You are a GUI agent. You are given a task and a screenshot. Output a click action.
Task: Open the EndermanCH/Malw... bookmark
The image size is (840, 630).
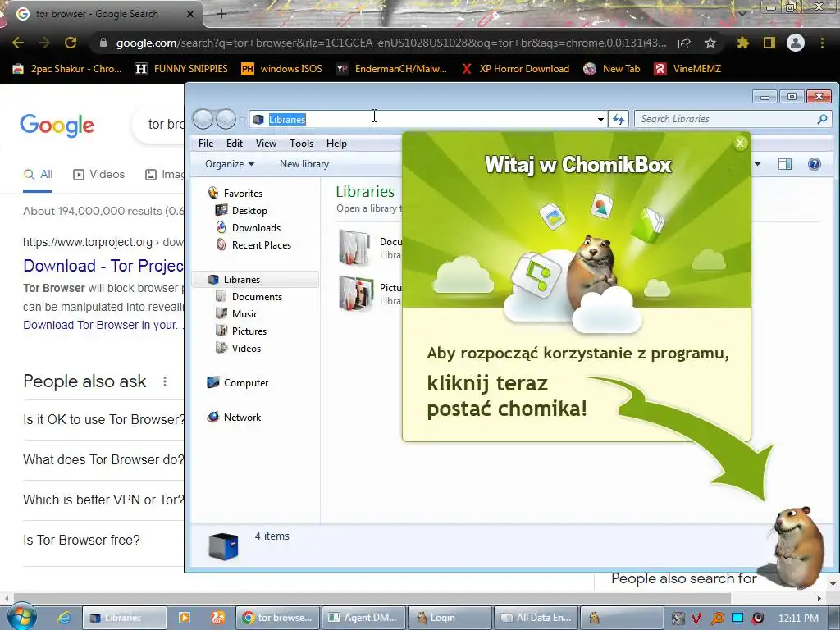pos(391,69)
